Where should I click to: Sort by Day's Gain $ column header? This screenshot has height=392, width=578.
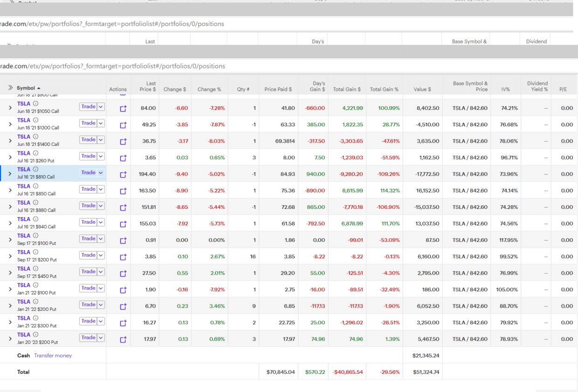coord(318,86)
